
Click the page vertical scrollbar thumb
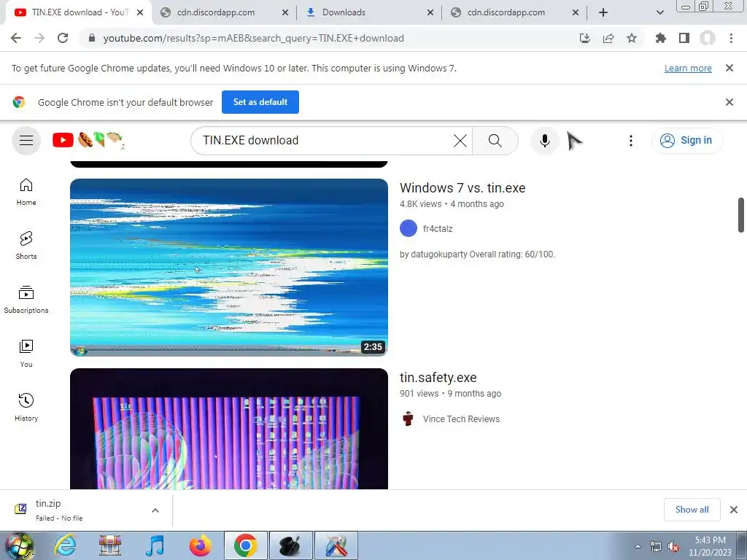pyautogui.click(x=741, y=215)
